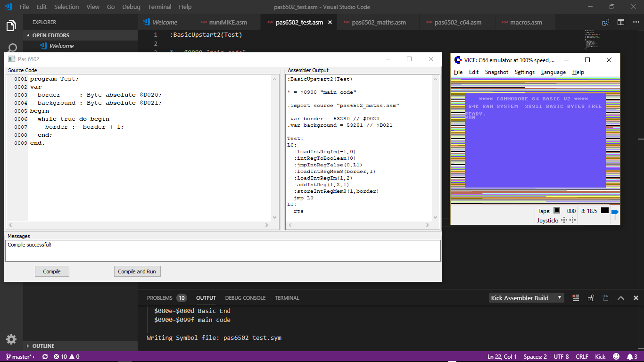644x362 pixels.
Task: Click the Compile and Run button
Action: click(x=137, y=271)
